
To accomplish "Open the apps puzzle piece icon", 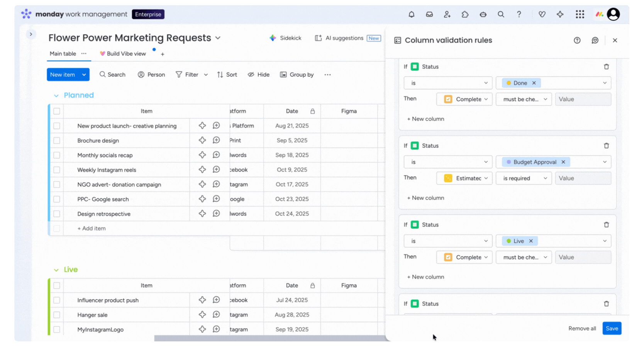I will point(465,14).
